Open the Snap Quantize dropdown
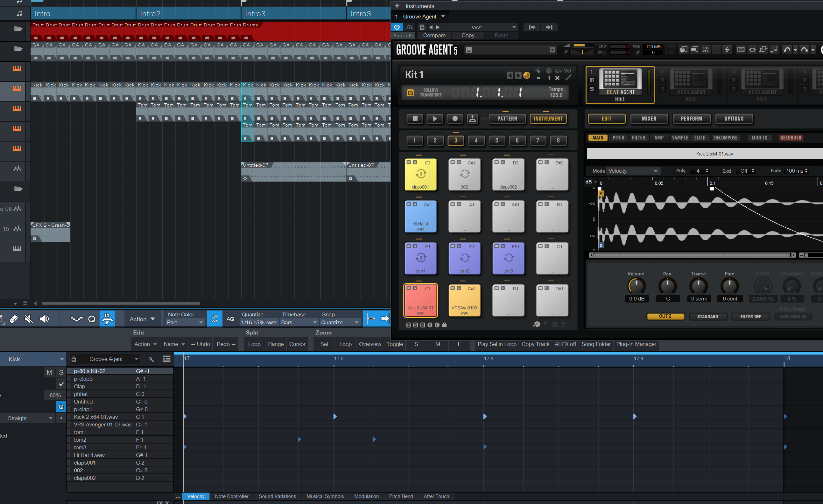Screen dimensions: 823x504 340,322
